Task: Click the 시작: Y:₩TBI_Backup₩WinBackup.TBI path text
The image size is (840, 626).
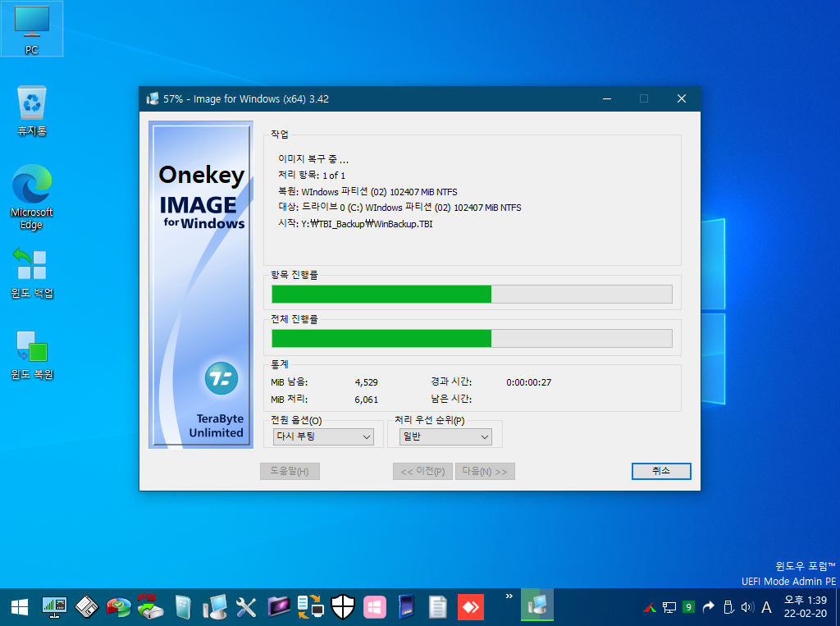Action: pos(355,223)
